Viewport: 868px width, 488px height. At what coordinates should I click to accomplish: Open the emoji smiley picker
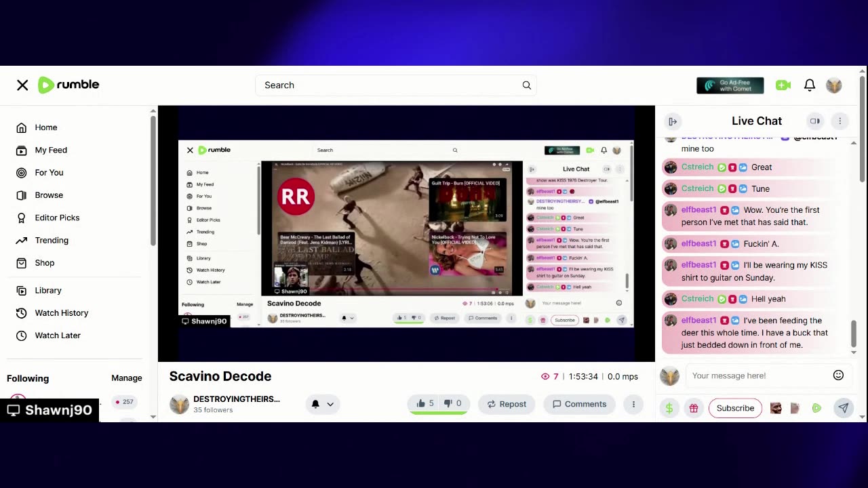tap(839, 375)
